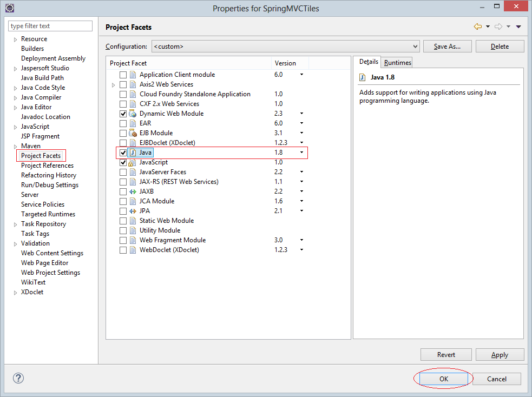
Task: Enable the JavaServer Faces checkbox
Action: [123, 172]
